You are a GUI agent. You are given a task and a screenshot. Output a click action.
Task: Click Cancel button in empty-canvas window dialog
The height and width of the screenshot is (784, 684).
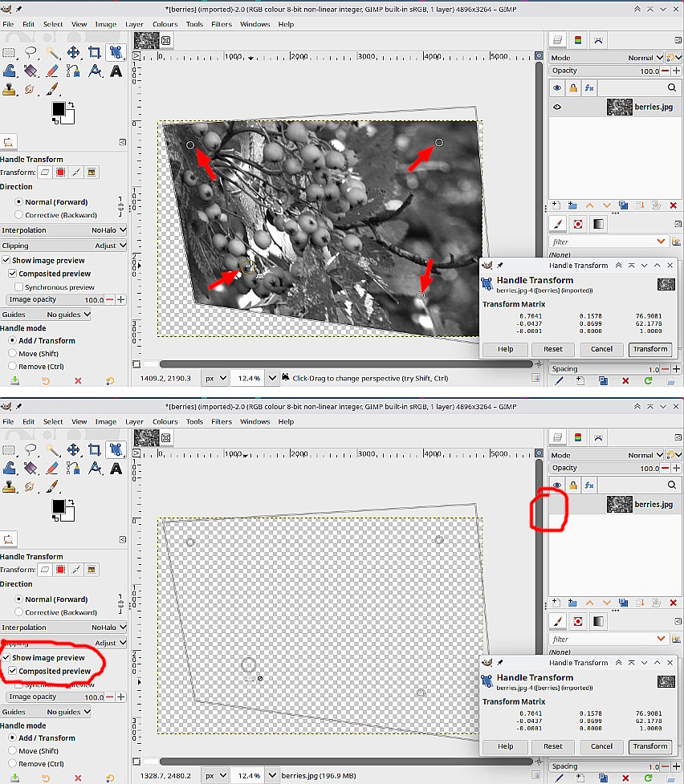[x=601, y=746]
